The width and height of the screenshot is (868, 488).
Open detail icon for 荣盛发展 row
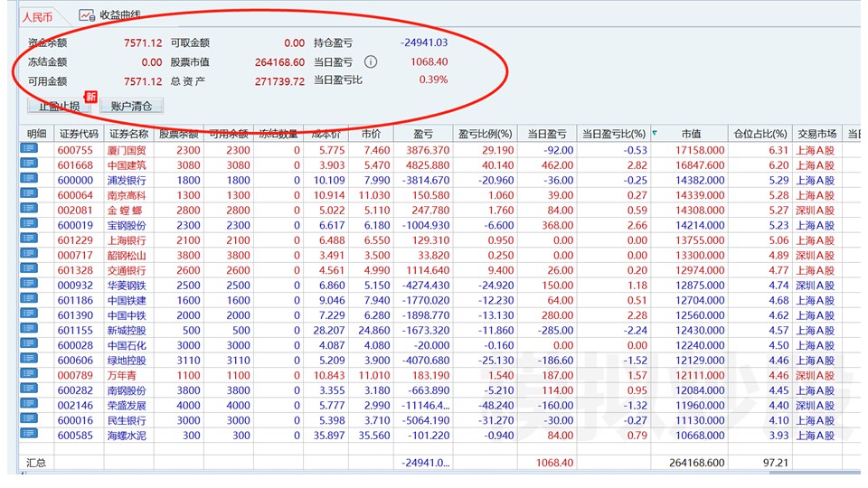point(29,403)
